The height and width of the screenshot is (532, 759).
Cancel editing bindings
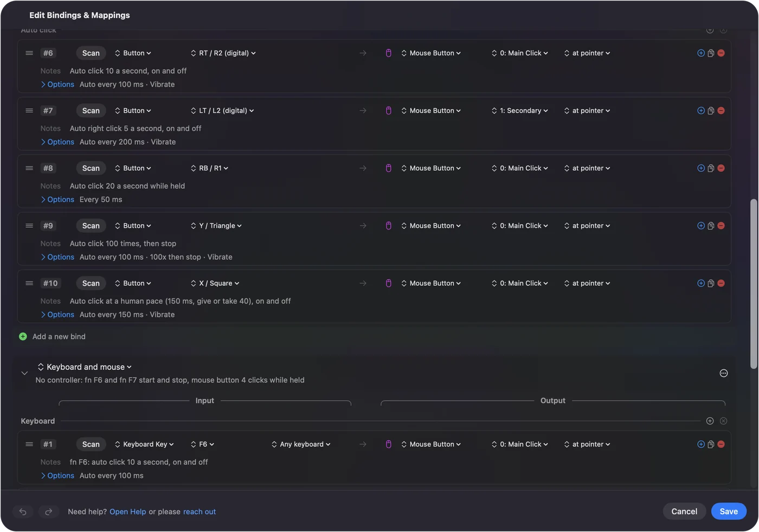point(684,511)
